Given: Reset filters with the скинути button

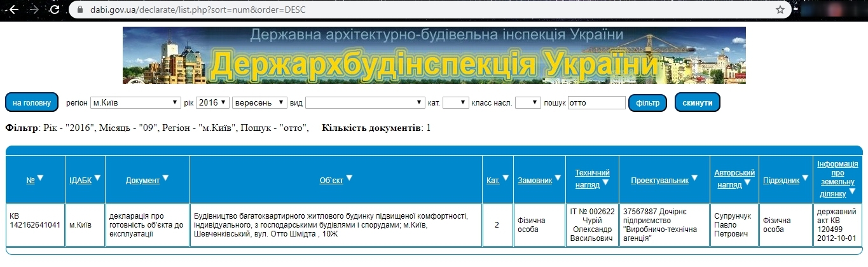Looking at the screenshot, I should 697,102.
